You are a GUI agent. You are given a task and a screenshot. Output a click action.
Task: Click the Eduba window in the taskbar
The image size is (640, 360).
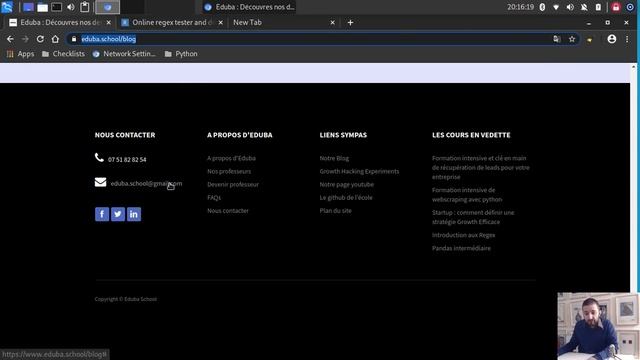pyautogui.click(x=249, y=7)
